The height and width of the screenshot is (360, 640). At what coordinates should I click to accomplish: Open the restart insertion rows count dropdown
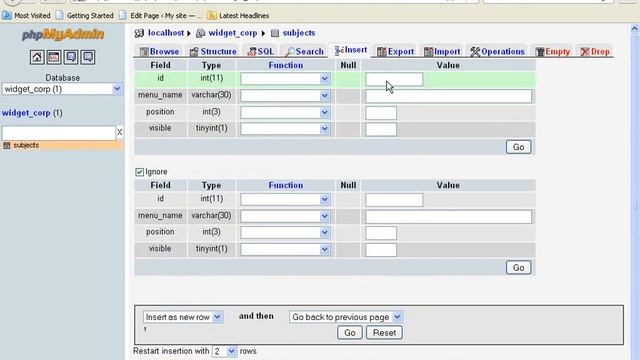tap(224, 351)
